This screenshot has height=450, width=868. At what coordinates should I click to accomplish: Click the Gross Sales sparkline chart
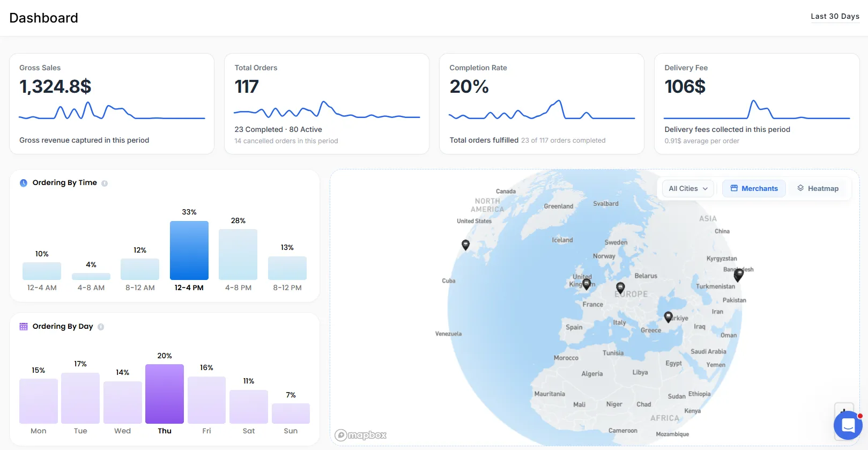[112, 111]
